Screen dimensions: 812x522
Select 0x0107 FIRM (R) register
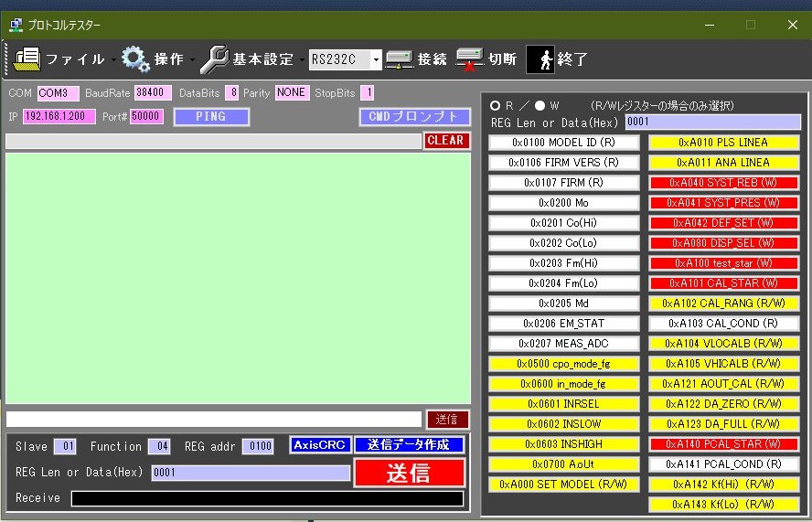pyautogui.click(x=564, y=184)
